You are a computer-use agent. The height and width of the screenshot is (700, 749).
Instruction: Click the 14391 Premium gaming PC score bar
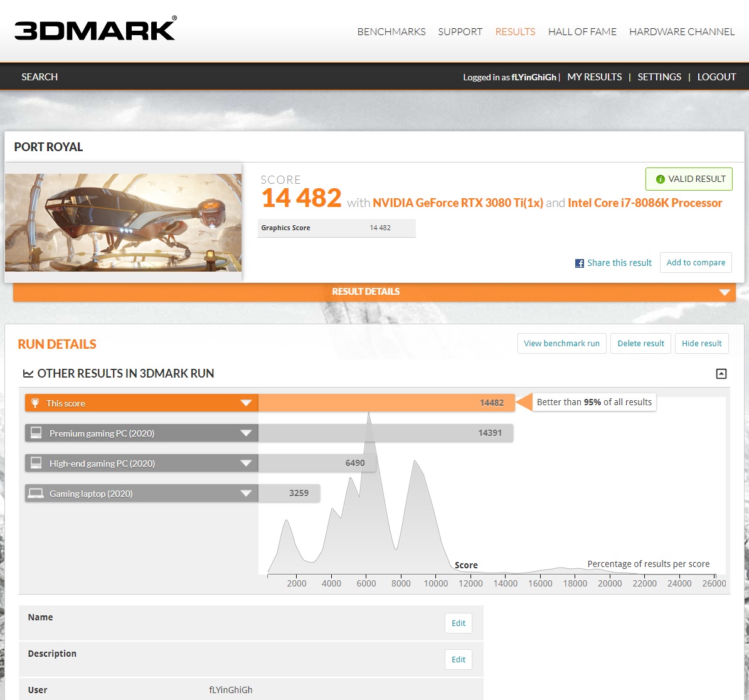click(386, 433)
